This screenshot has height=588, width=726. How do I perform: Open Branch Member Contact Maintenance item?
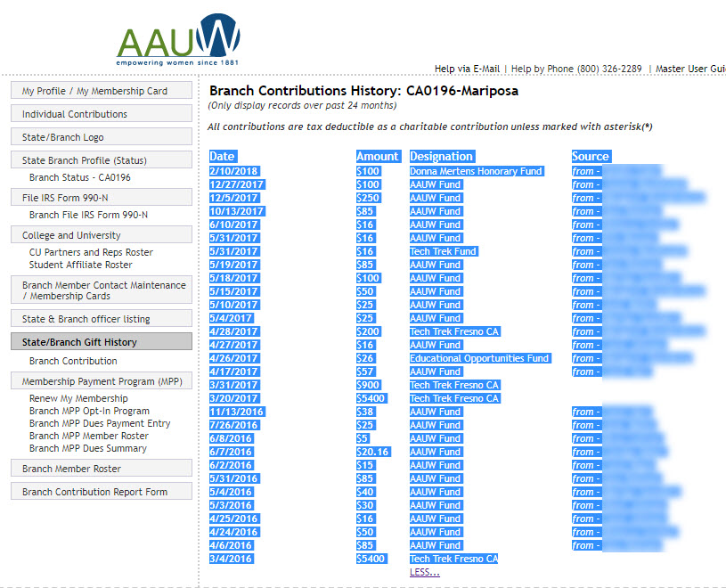102,290
